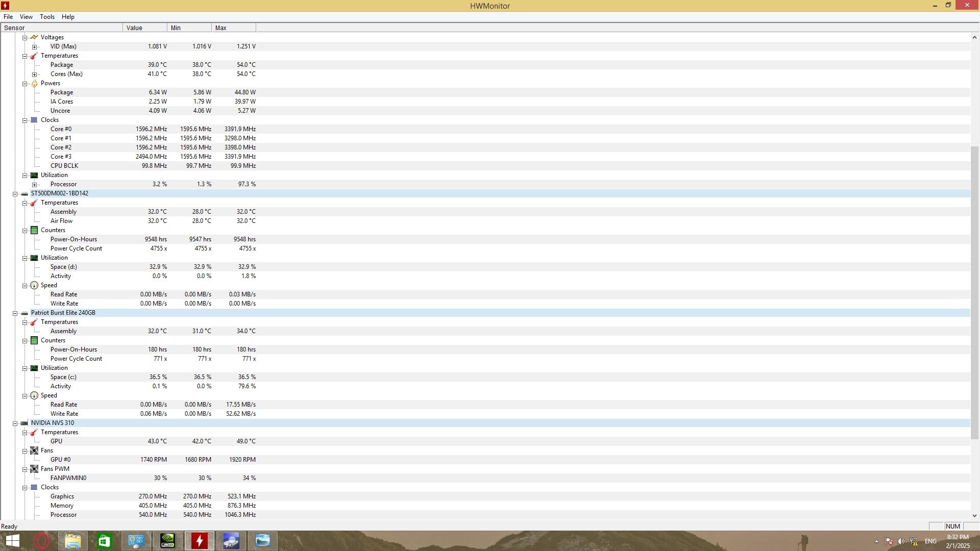
Task: Click the Max column header
Action: [234, 28]
